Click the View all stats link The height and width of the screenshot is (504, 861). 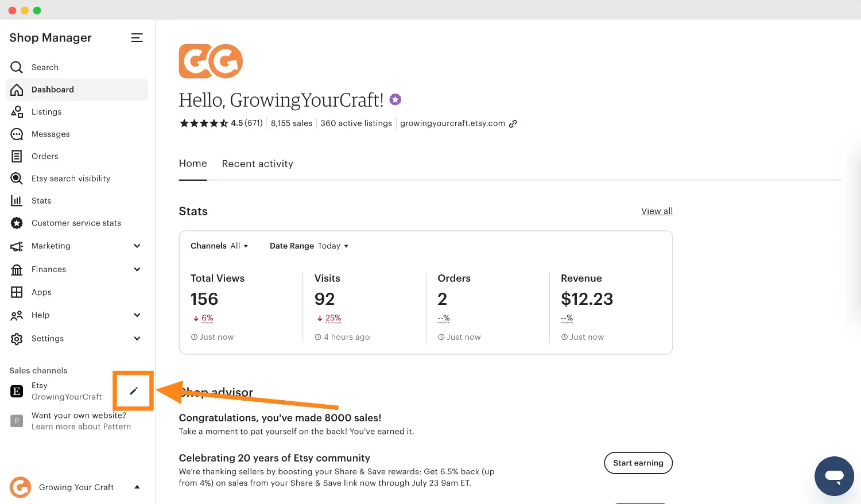(657, 211)
